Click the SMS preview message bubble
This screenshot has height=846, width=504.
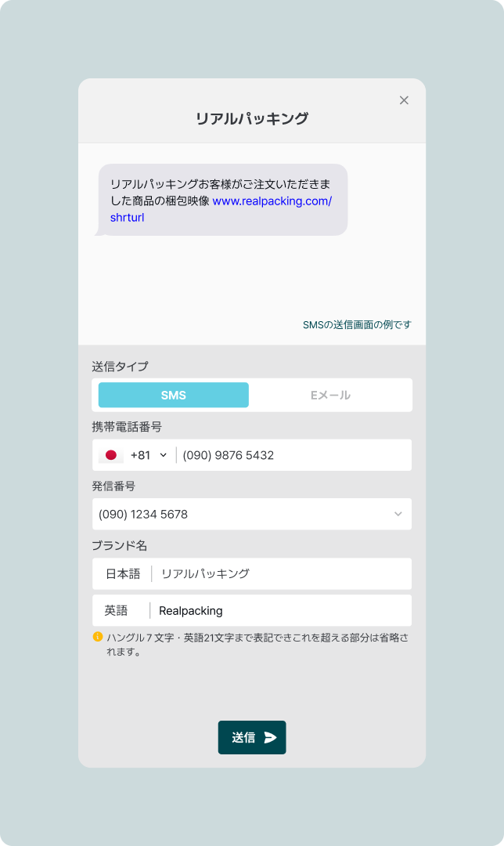pyautogui.click(x=222, y=201)
